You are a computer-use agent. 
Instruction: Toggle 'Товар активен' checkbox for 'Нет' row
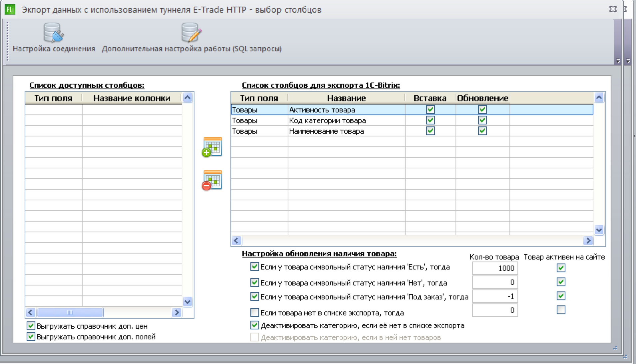tap(561, 282)
